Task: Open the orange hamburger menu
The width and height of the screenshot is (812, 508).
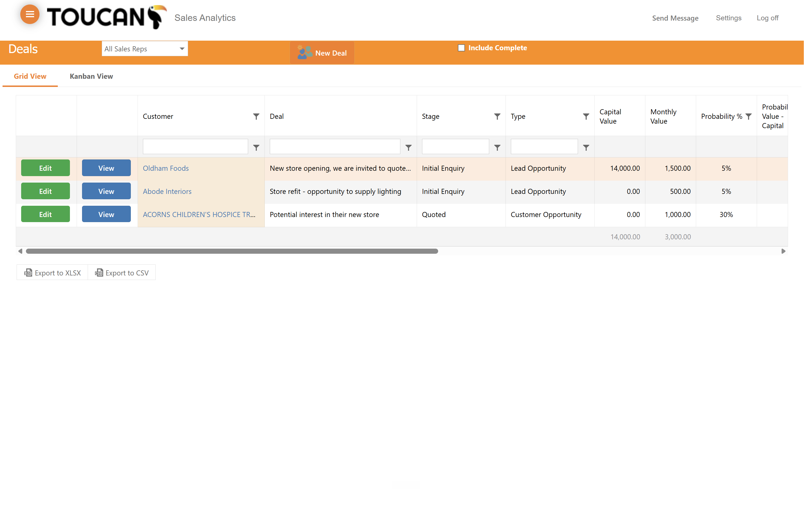Action: point(30,14)
